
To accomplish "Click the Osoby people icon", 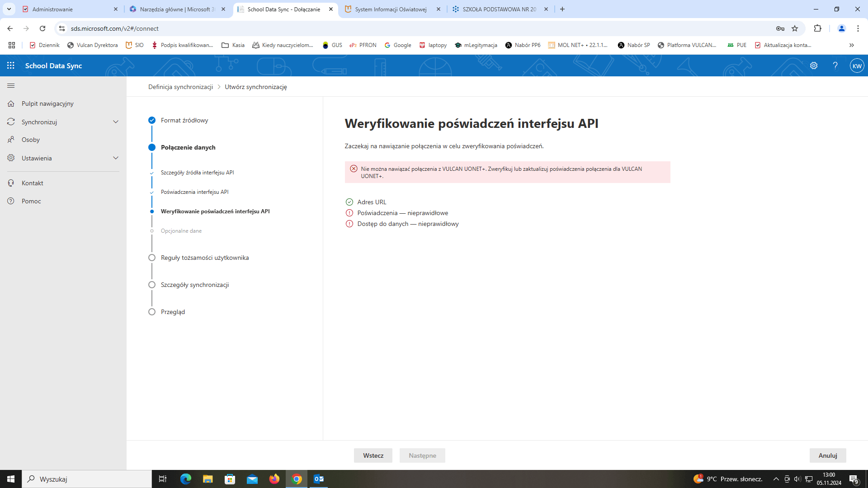I will (x=11, y=140).
